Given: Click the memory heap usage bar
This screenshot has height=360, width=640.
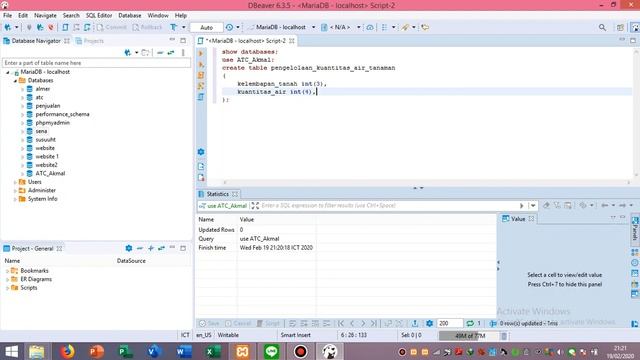Looking at the screenshot, I should coord(469,336).
